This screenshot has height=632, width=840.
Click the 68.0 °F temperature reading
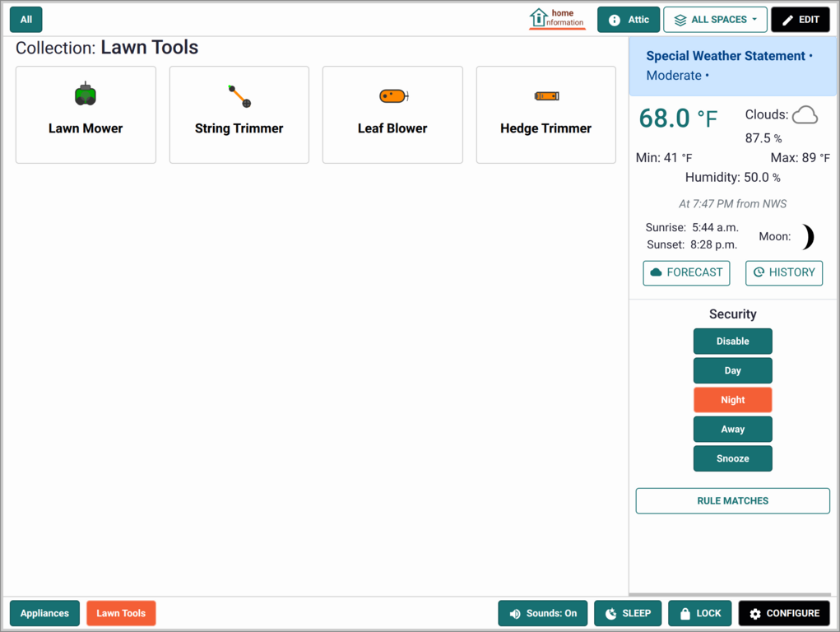678,118
